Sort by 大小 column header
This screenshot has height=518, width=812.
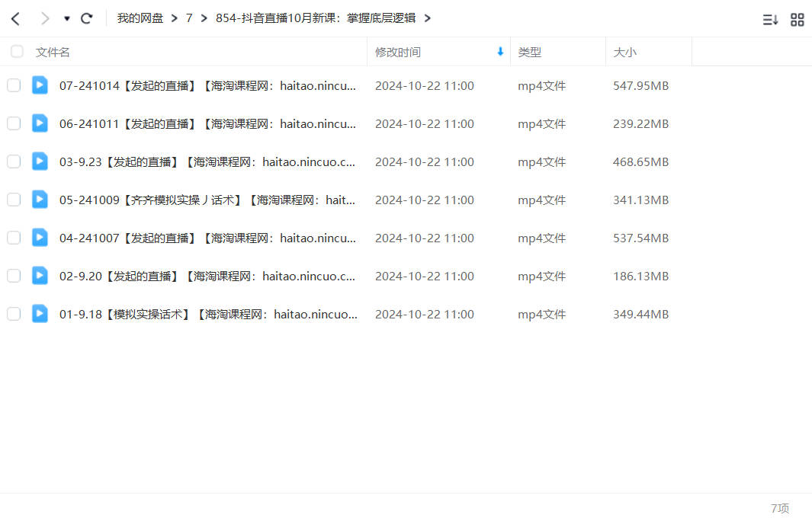pos(624,53)
